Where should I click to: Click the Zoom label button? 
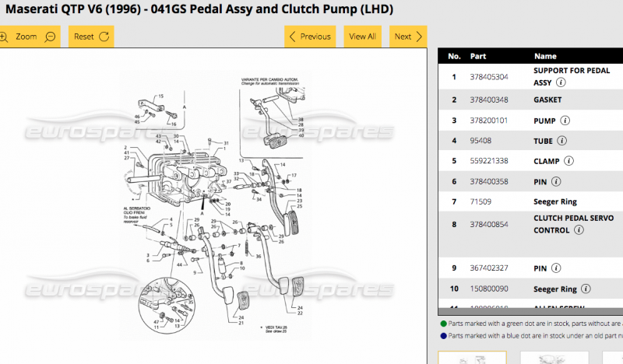coord(26,37)
